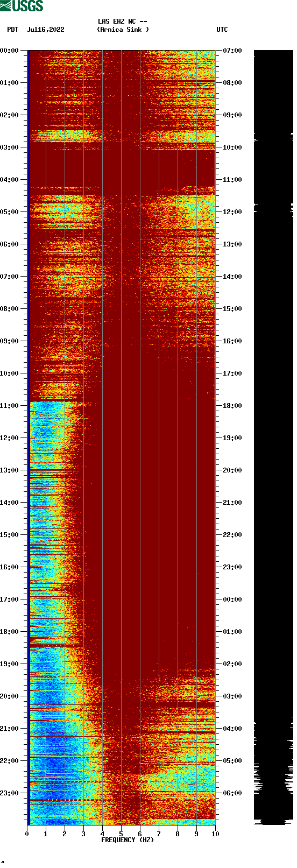Click the 05:00 PDT time label
The width and height of the screenshot is (297, 868).
[10, 211]
